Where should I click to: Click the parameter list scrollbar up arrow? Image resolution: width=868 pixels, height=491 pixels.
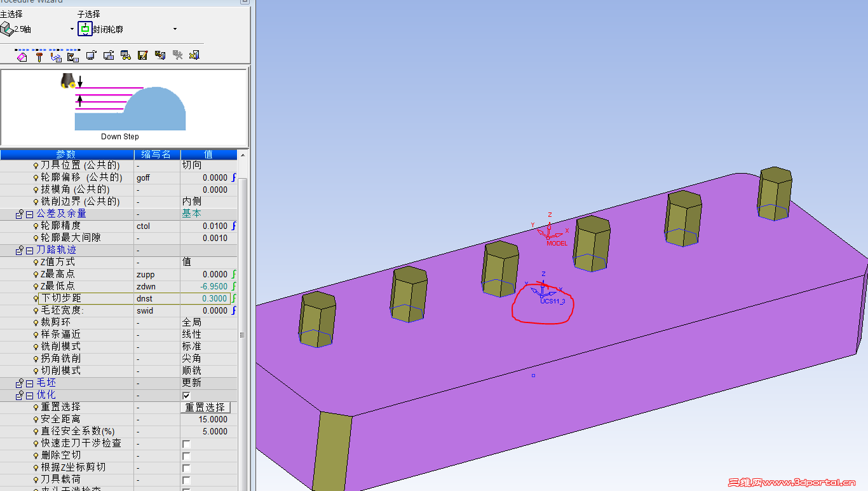pyautogui.click(x=242, y=155)
